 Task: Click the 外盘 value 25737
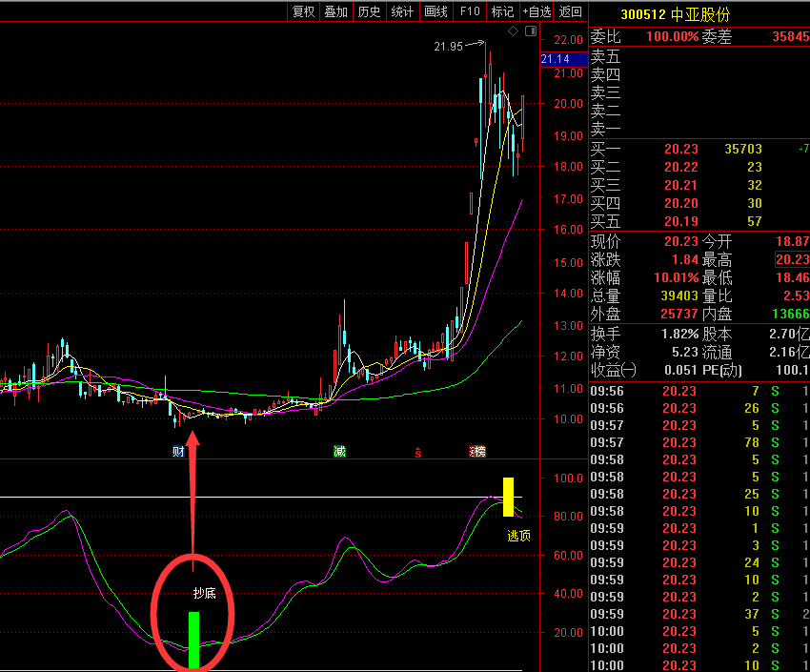679,314
